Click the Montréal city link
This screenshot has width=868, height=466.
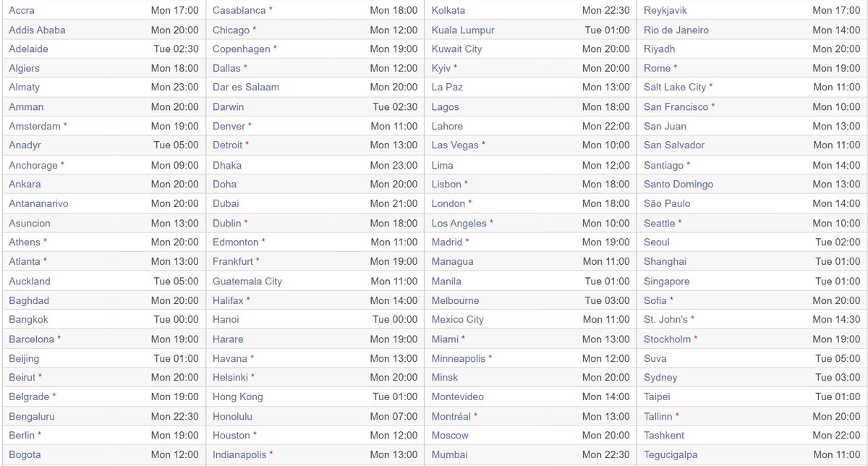451,416
